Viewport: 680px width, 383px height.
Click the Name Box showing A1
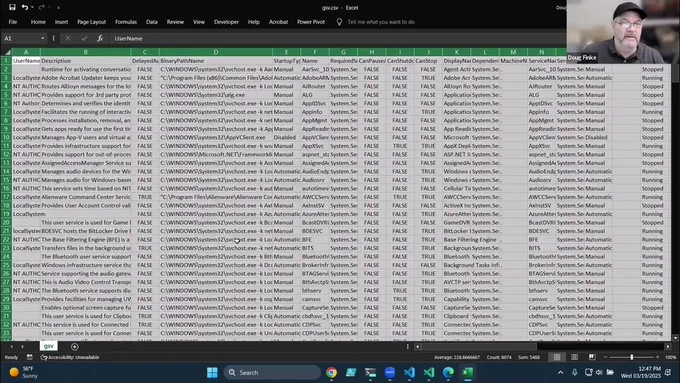[21, 38]
